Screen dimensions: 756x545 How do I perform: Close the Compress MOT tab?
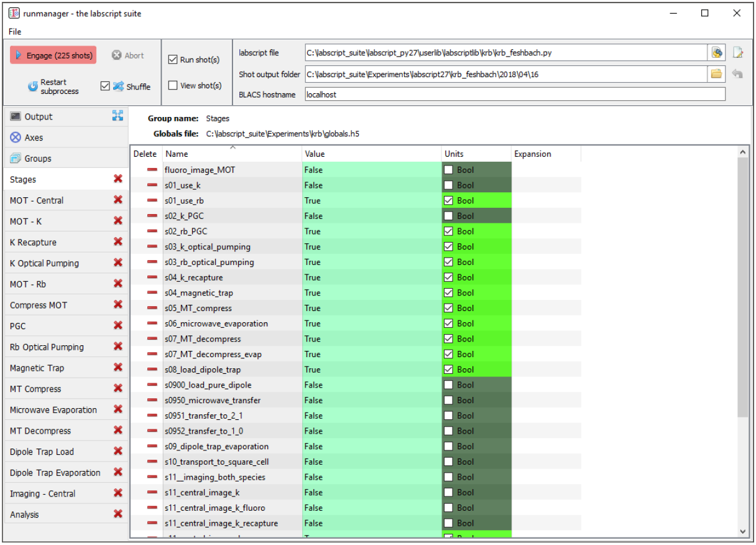click(x=118, y=305)
